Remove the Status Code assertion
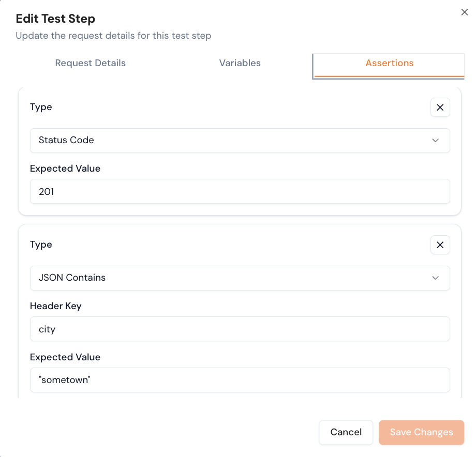Viewport: 476px width, 457px height. 440,108
